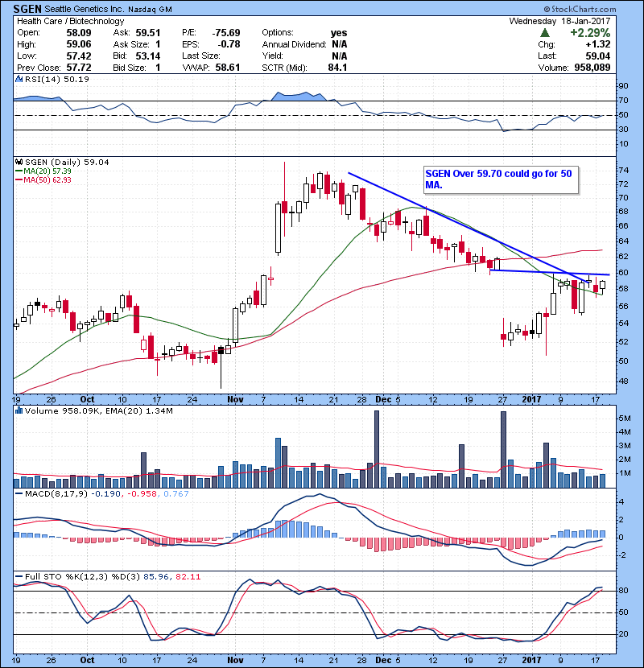Click the green MA(20) 57.39 legend entry
The image size is (644, 668).
pos(43,171)
